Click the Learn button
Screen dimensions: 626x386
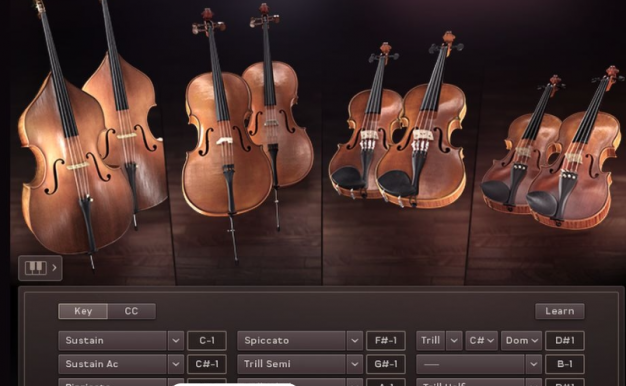click(x=560, y=311)
